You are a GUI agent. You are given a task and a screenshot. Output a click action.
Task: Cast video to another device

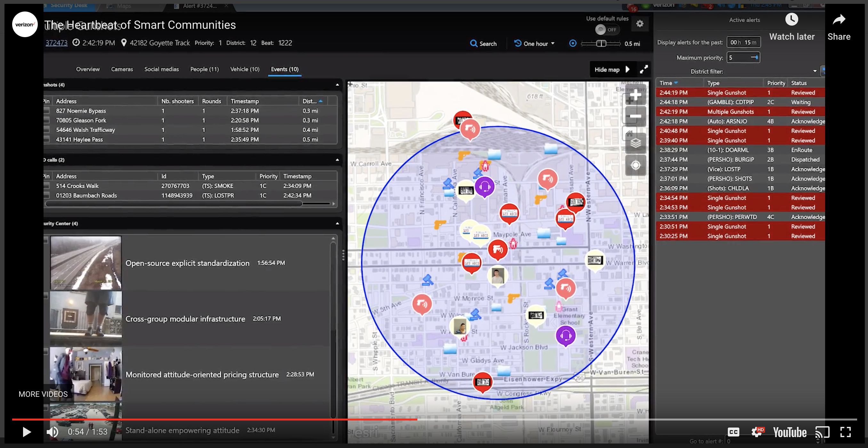[822, 432]
